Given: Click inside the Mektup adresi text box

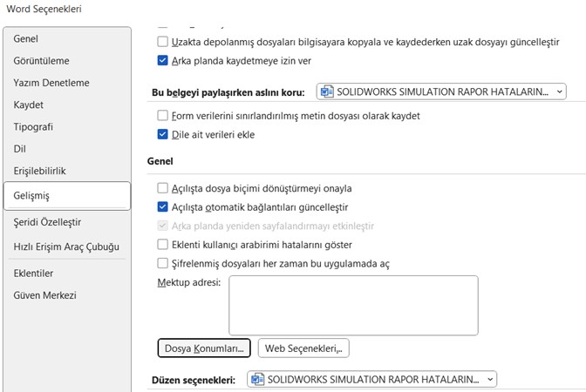Looking at the screenshot, I should click(353, 305).
